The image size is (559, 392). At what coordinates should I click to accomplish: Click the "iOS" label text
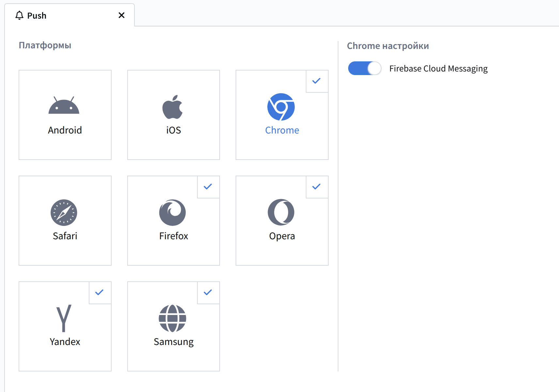(x=174, y=130)
